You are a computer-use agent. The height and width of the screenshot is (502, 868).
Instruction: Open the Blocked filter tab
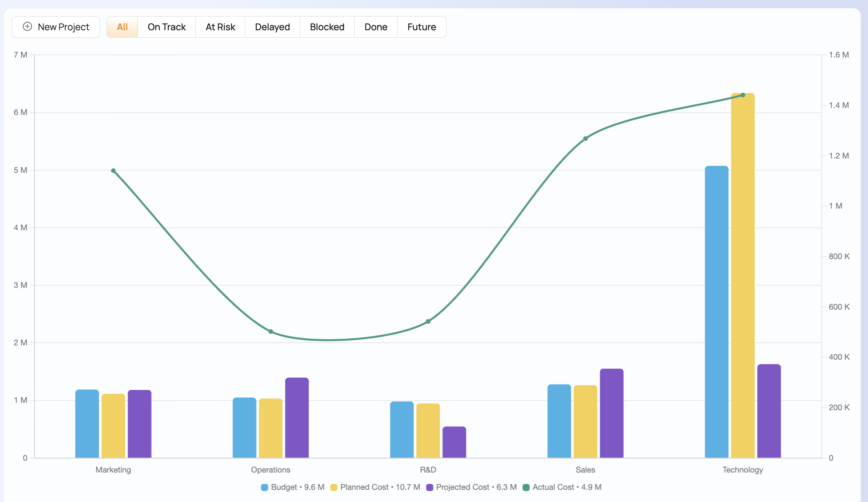327,27
